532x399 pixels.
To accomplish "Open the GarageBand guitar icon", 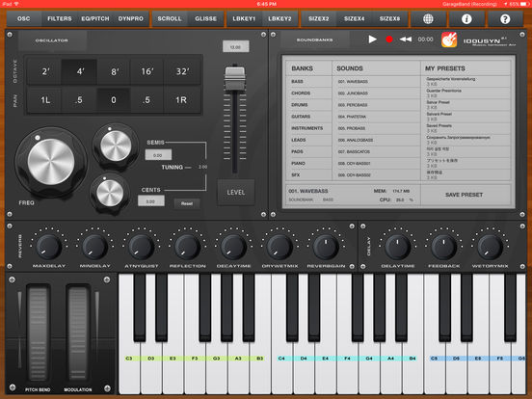I will (449, 40).
